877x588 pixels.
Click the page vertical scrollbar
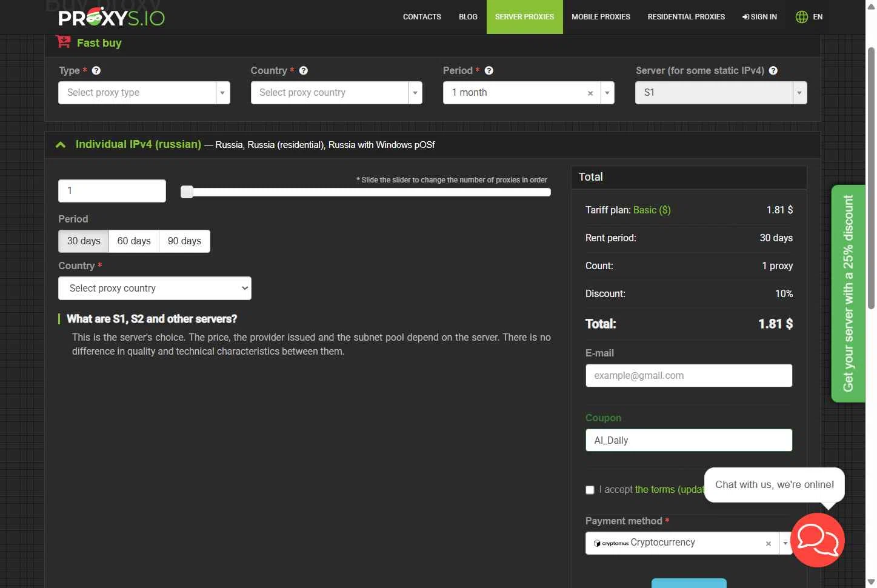tap(871, 179)
